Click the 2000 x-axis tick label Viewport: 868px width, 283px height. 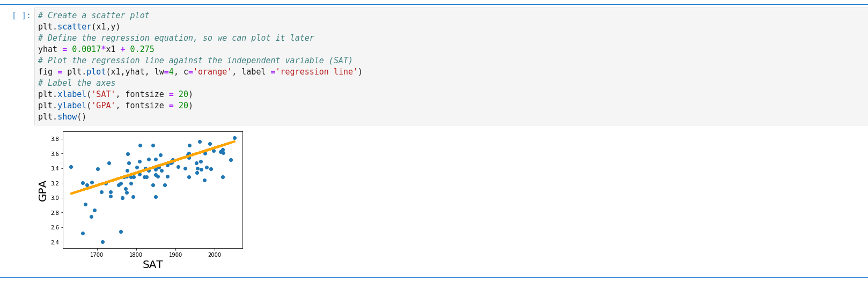pos(215,255)
